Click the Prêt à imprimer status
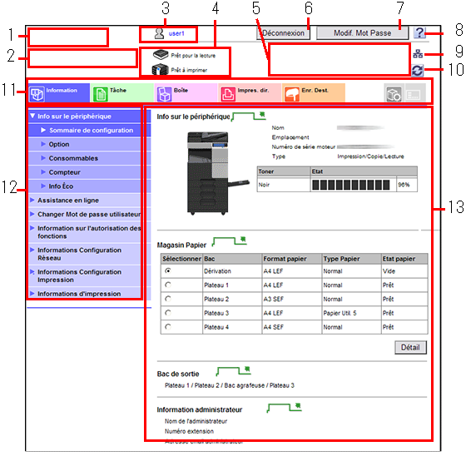The image size is (466, 476). 189,70
